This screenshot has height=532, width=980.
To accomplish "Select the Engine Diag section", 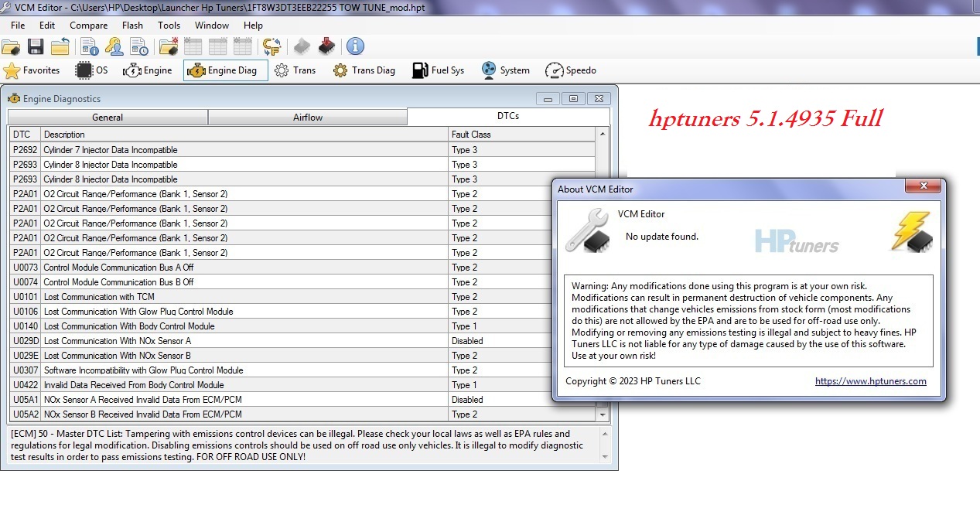I will pos(225,70).
